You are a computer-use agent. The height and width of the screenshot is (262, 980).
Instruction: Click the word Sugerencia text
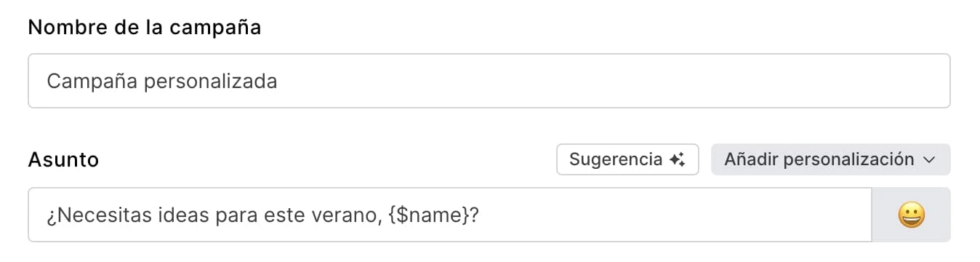pyautogui.click(x=616, y=159)
